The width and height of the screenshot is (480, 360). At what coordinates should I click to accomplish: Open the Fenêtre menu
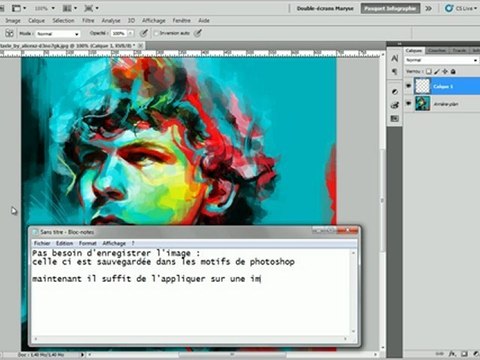click(181, 21)
